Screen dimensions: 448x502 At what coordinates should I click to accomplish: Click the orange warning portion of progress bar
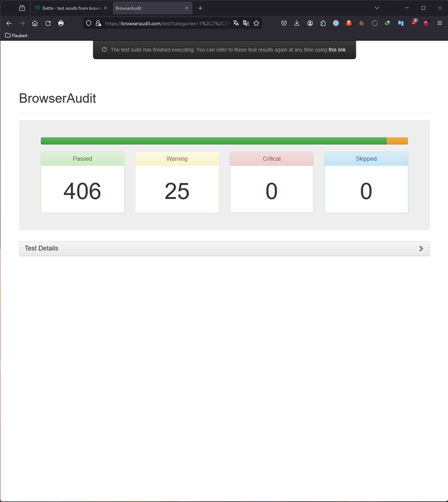pyautogui.click(x=397, y=141)
